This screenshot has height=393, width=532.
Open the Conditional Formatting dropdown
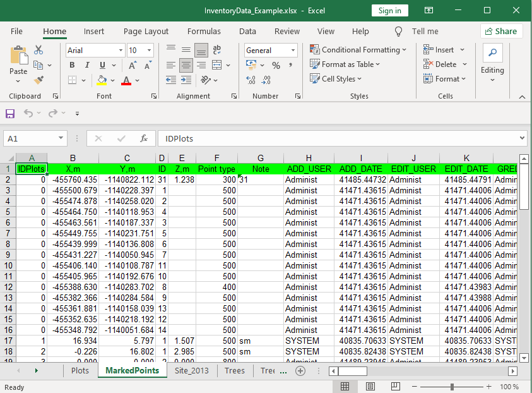click(x=358, y=50)
